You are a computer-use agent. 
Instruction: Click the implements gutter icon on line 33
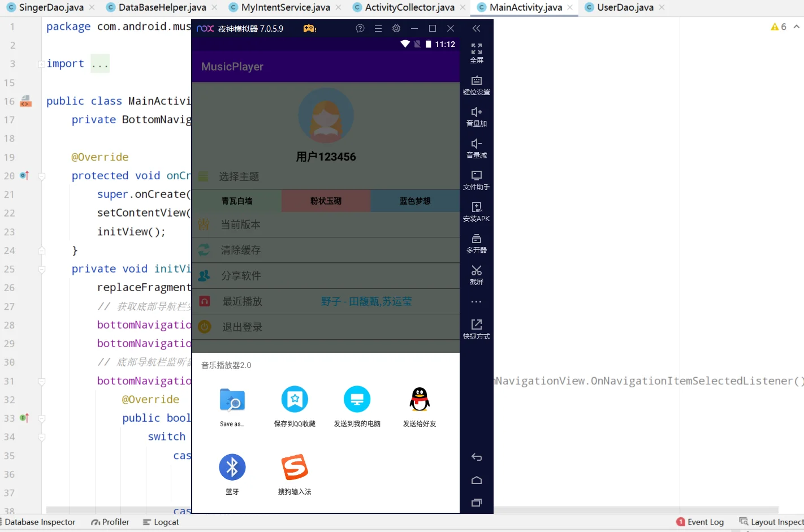pyautogui.click(x=24, y=418)
